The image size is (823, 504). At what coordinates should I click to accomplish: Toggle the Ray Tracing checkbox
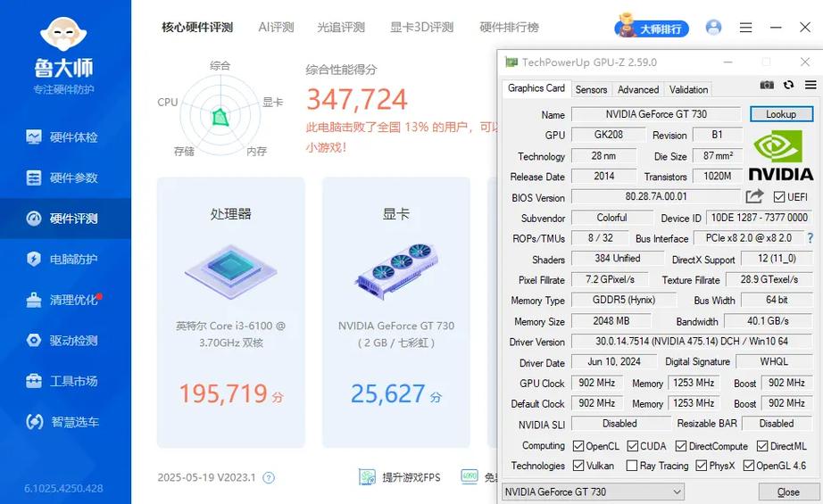[x=632, y=466]
